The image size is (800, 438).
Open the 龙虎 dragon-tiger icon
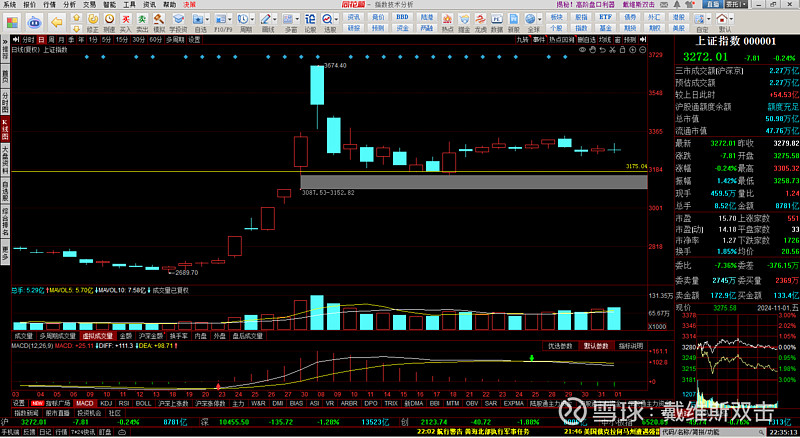480,22
